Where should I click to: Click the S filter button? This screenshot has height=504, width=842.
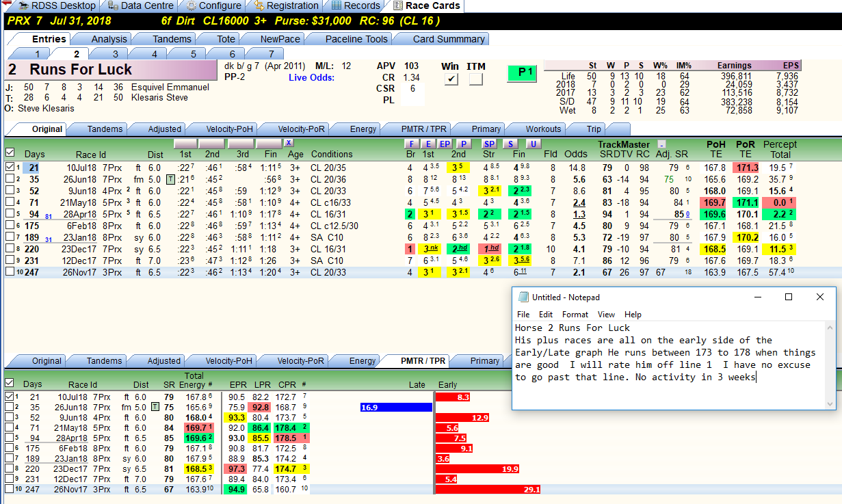[510, 144]
